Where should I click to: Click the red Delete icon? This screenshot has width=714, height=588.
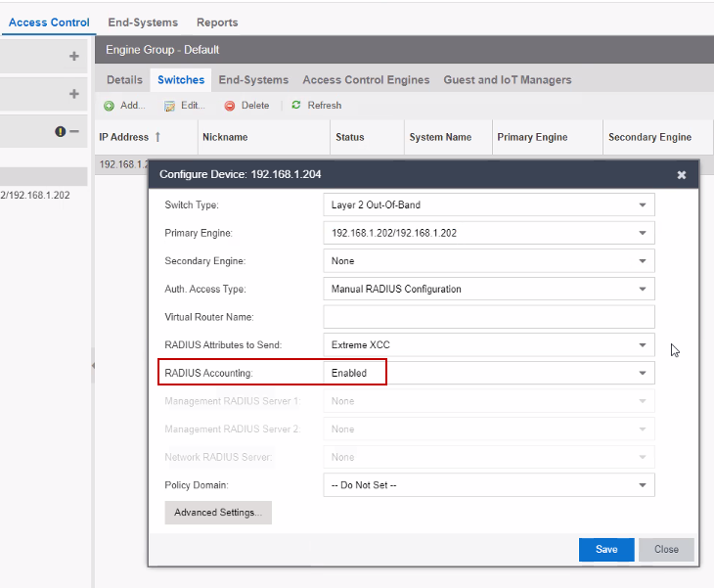point(230,106)
